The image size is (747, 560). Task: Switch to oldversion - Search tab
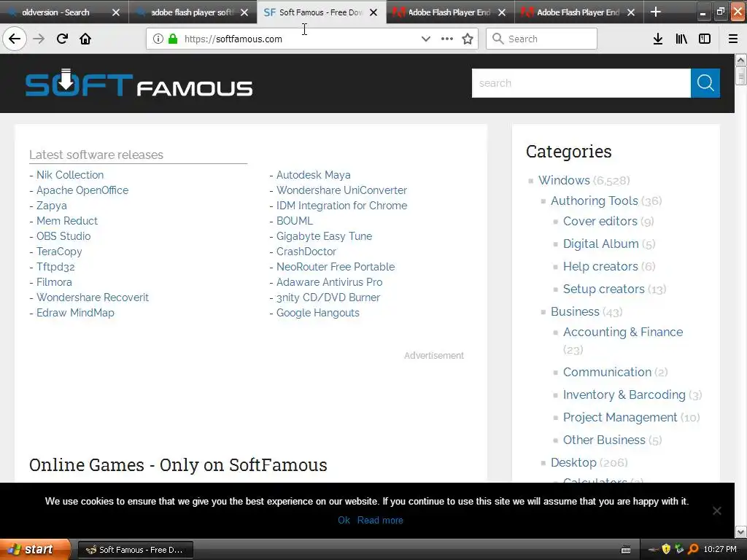click(x=55, y=12)
